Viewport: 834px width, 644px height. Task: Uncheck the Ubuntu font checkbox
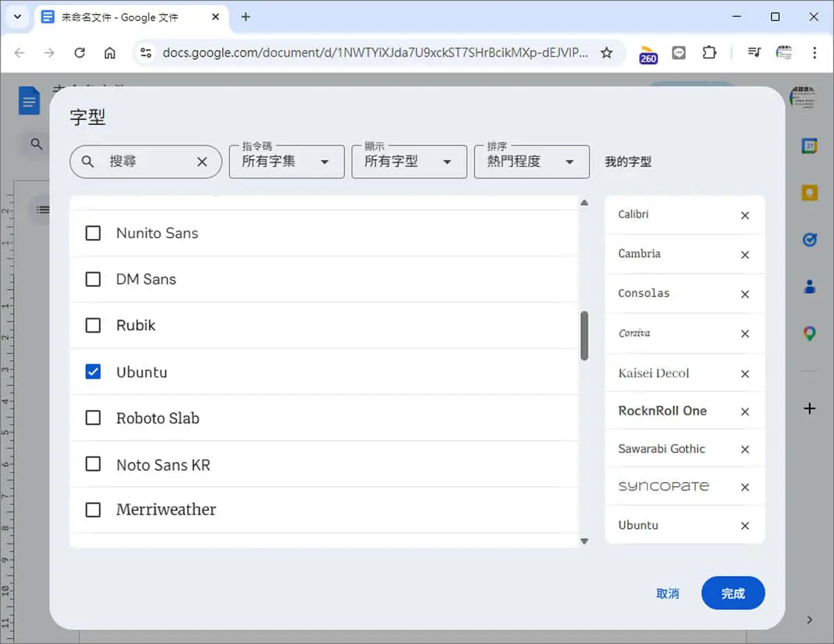click(x=93, y=372)
